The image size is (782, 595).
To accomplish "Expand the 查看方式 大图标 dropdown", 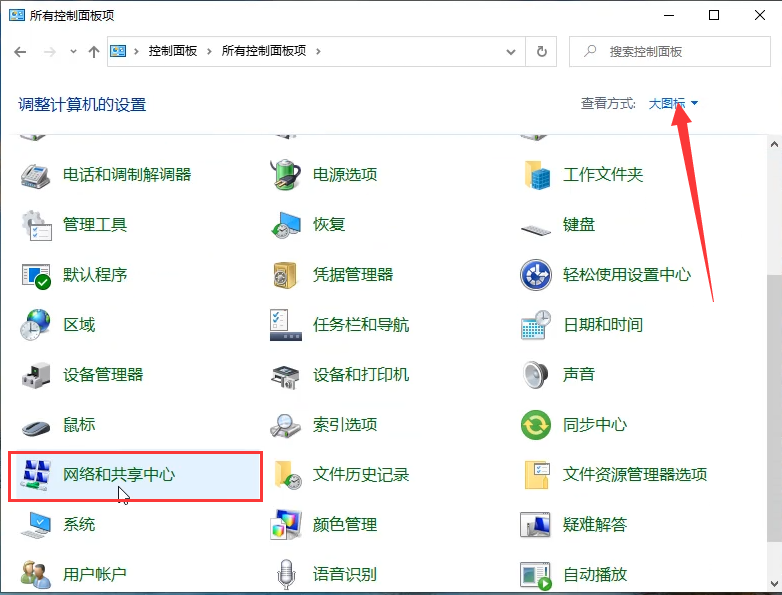I will 673,104.
